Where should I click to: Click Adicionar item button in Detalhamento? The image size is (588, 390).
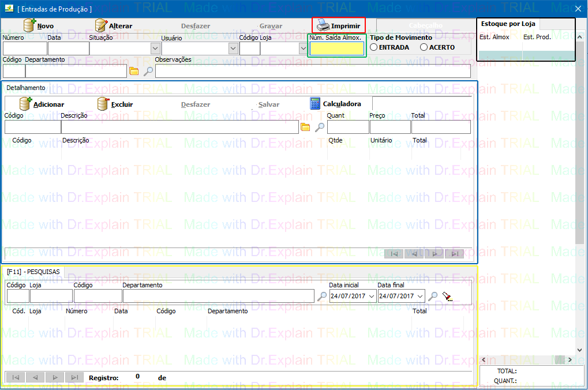(x=42, y=104)
